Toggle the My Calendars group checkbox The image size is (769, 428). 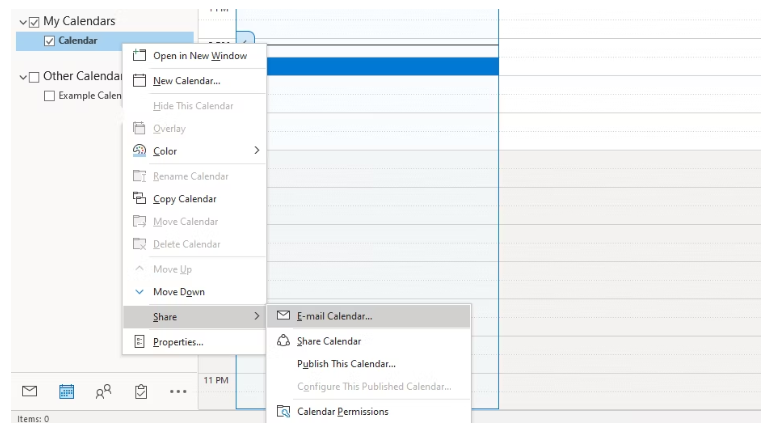[34, 22]
